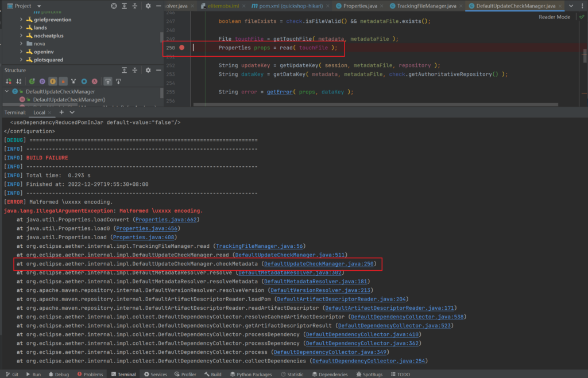Follow the Properties.java:662 link

tap(167, 220)
